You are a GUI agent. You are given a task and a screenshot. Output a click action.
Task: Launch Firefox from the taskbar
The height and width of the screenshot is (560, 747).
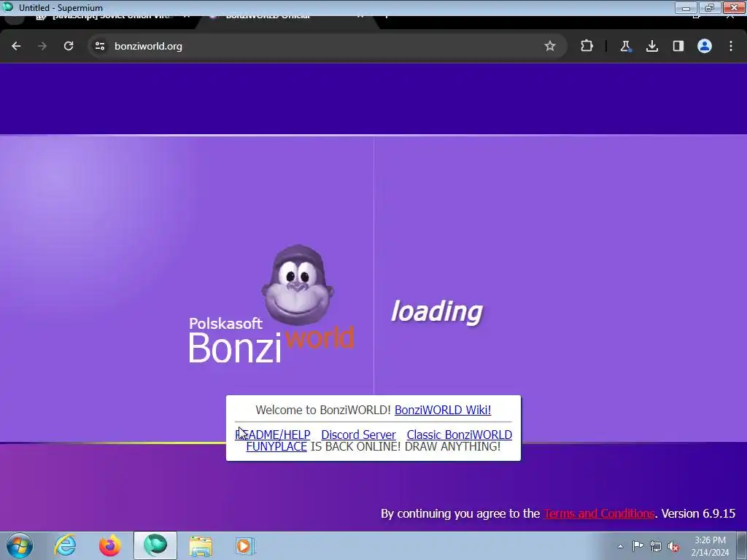tap(109, 545)
